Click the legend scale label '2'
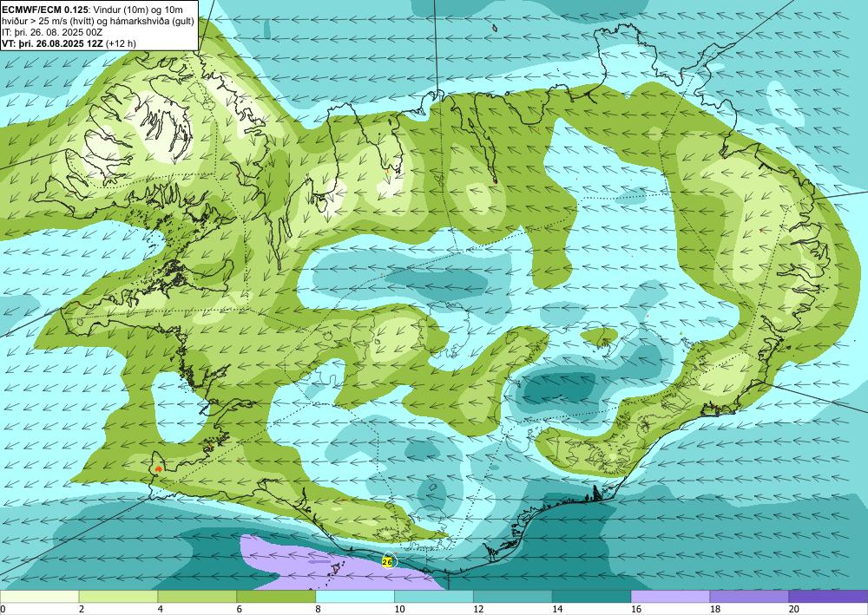 (82, 610)
